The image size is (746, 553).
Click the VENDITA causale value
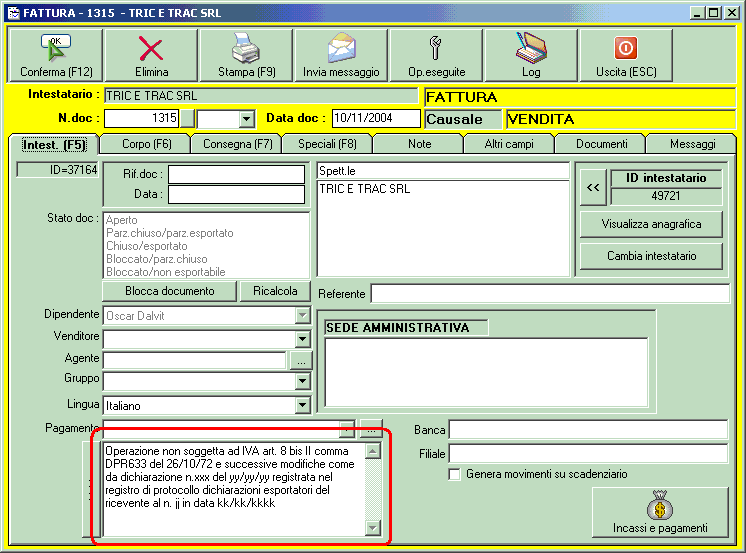click(620, 119)
